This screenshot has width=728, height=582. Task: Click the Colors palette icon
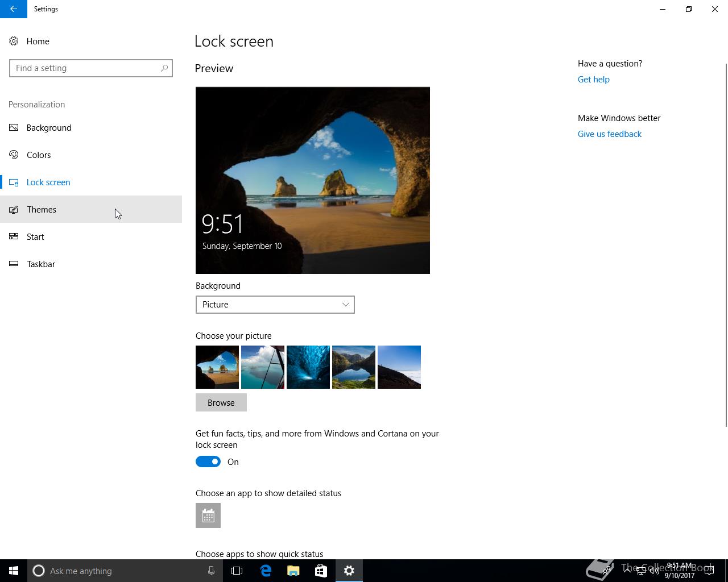click(x=14, y=155)
